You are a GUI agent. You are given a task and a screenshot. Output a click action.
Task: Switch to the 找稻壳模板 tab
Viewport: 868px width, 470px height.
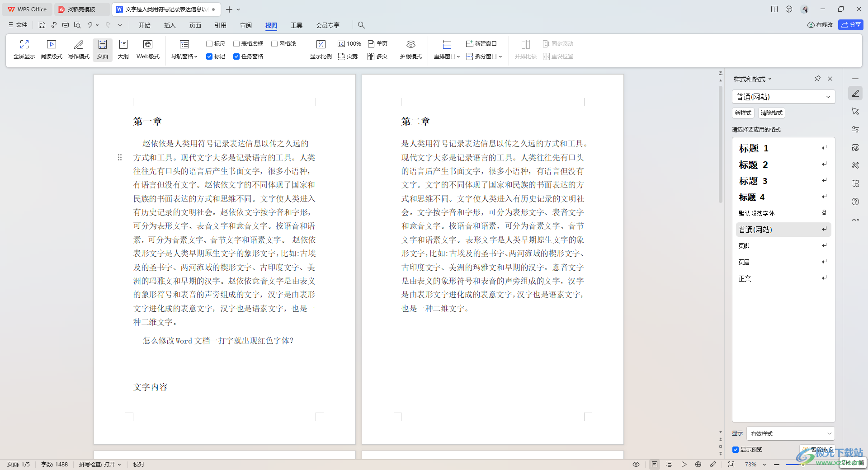(81, 9)
